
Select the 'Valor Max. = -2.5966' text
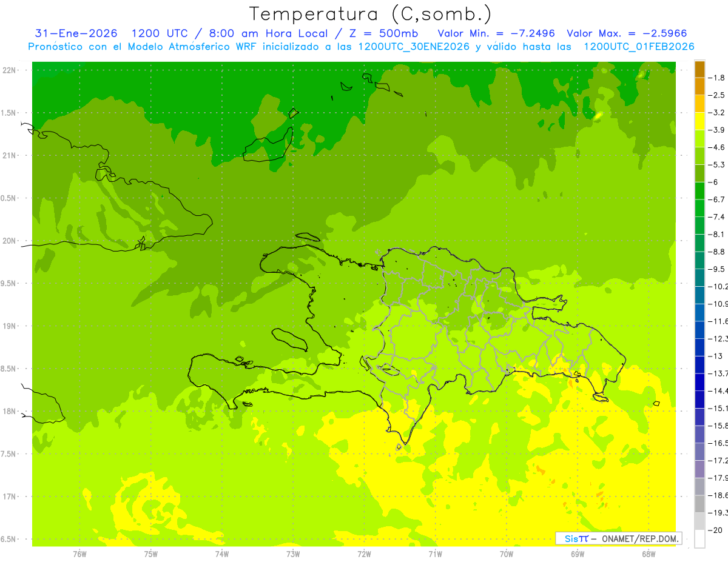tap(627, 33)
